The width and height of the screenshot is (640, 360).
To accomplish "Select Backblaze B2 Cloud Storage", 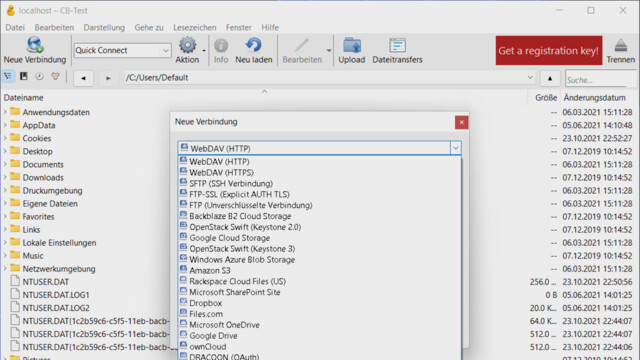I will pos(320,216).
